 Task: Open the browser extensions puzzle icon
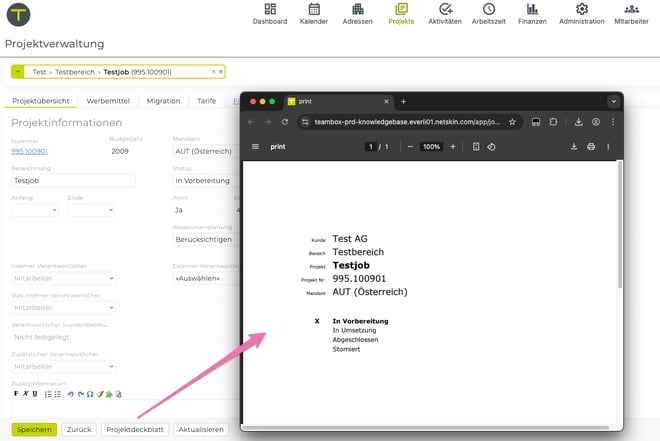tap(553, 122)
